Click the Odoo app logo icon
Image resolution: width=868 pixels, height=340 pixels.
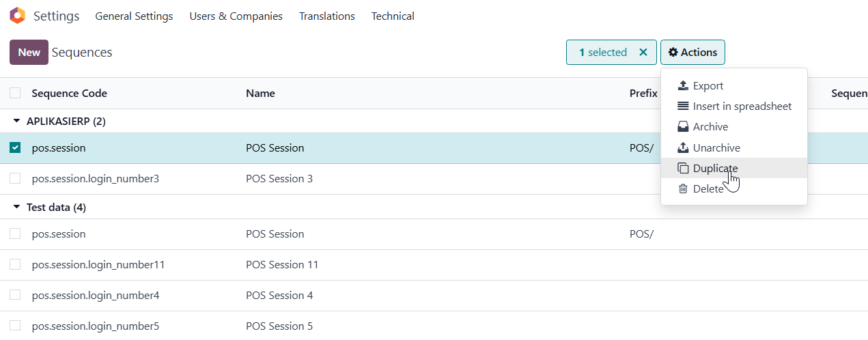tap(17, 16)
